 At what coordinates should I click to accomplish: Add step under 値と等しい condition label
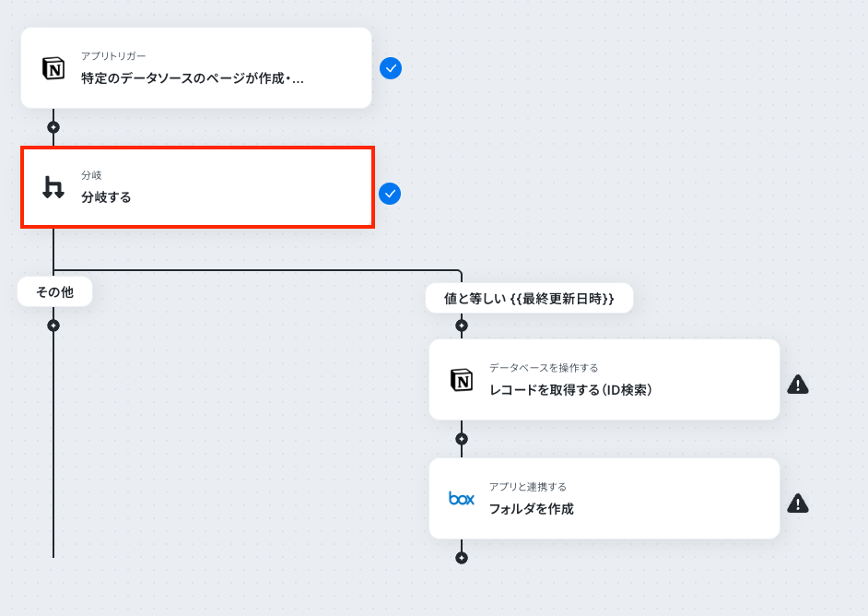click(461, 326)
